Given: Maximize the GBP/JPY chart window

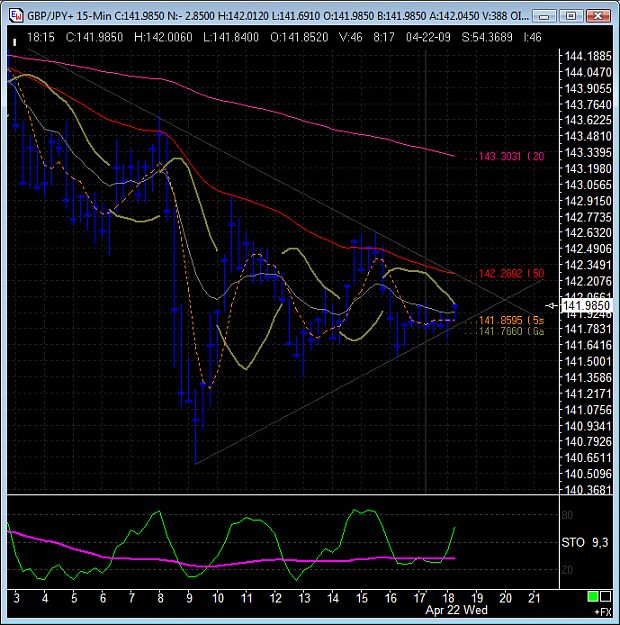Looking at the screenshot, I should click(571, 16).
